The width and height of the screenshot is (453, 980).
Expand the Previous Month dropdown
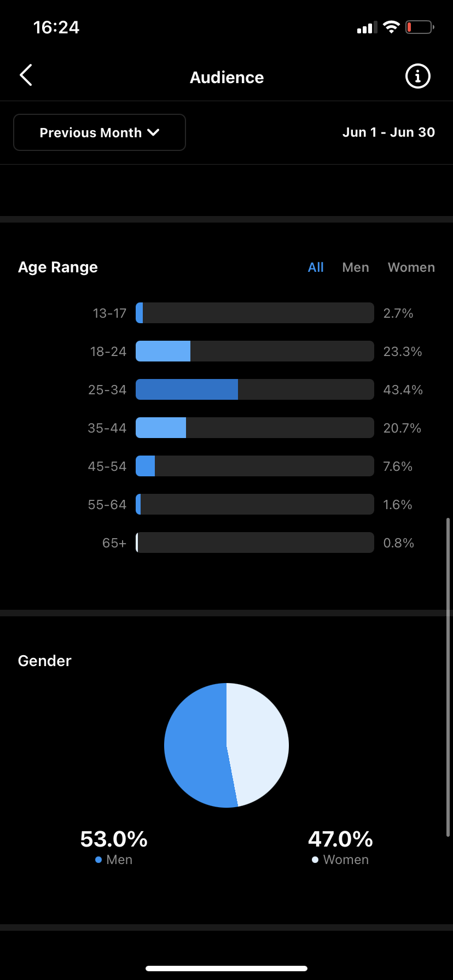pyautogui.click(x=99, y=132)
